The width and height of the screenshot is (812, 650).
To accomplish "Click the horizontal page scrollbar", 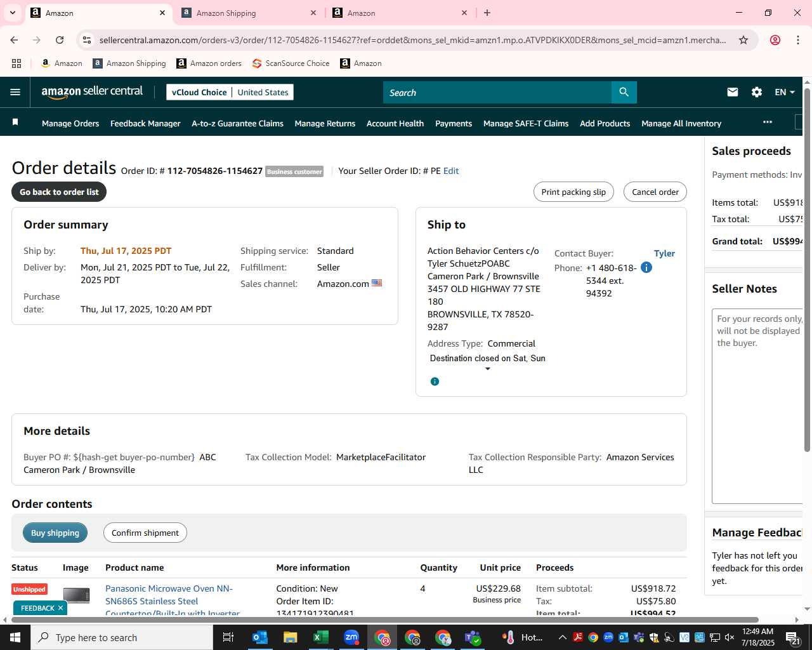I will pyautogui.click(x=385, y=620).
